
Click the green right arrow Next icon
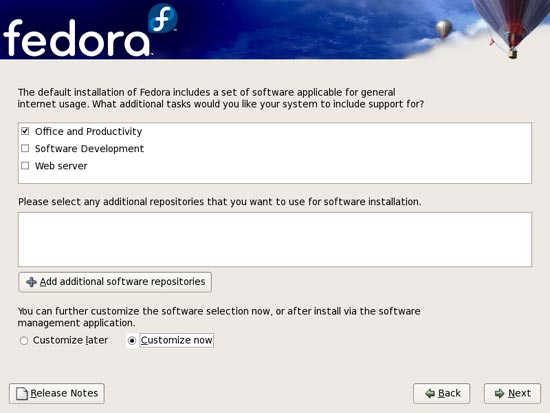pyautogui.click(x=499, y=393)
